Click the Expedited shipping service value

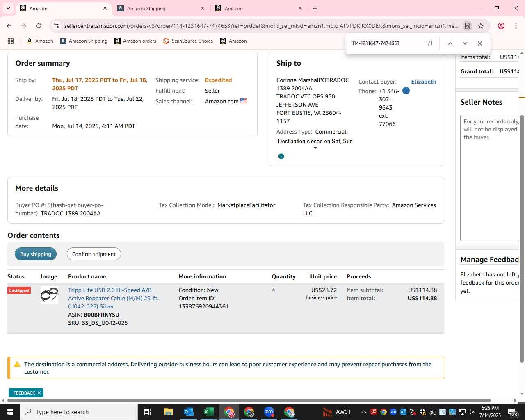218,80
